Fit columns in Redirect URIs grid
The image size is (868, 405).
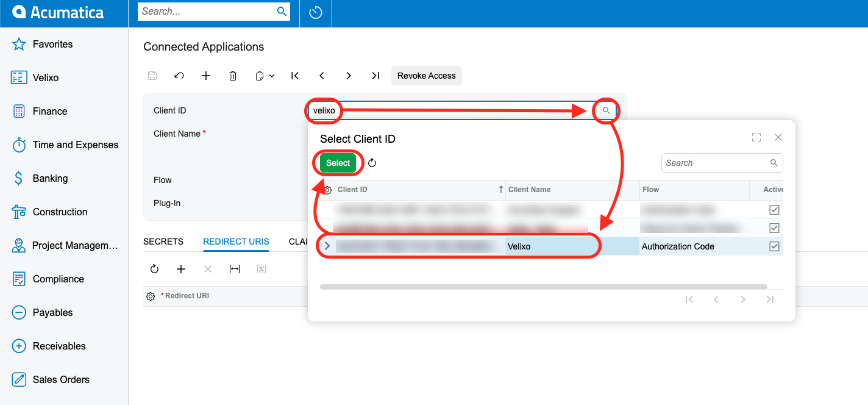pos(235,269)
